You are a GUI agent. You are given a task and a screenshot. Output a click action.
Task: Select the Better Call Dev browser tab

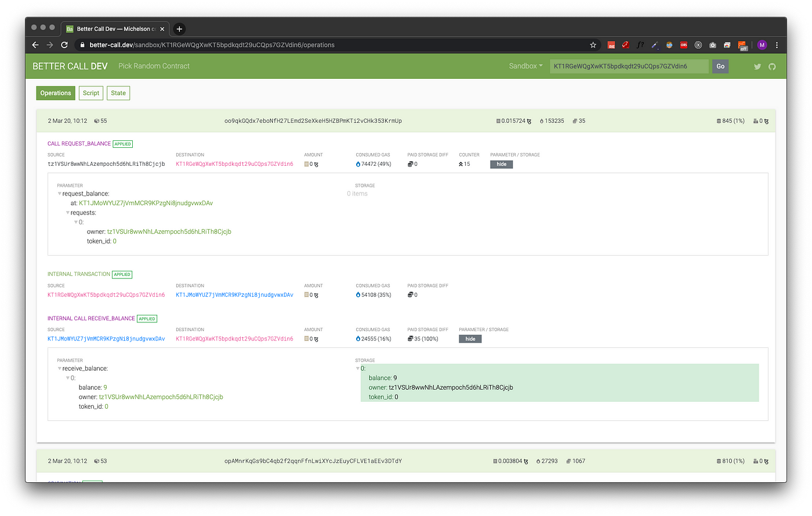tap(115, 28)
